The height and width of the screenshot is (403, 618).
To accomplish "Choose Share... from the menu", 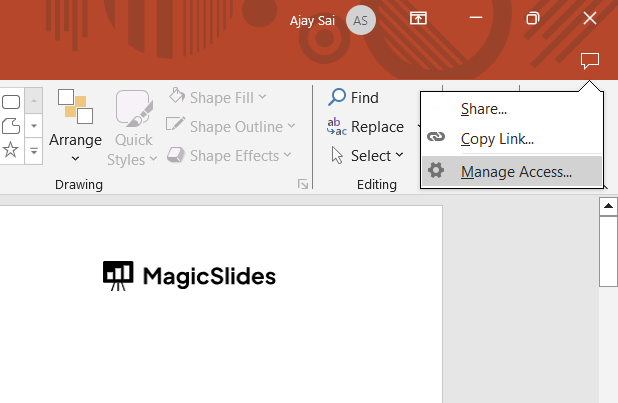I will coord(484,108).
